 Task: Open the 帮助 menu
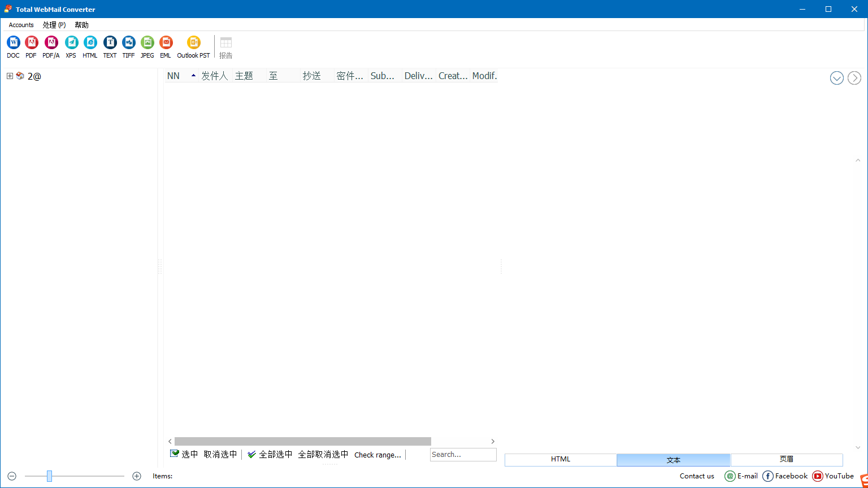point(82,25)
